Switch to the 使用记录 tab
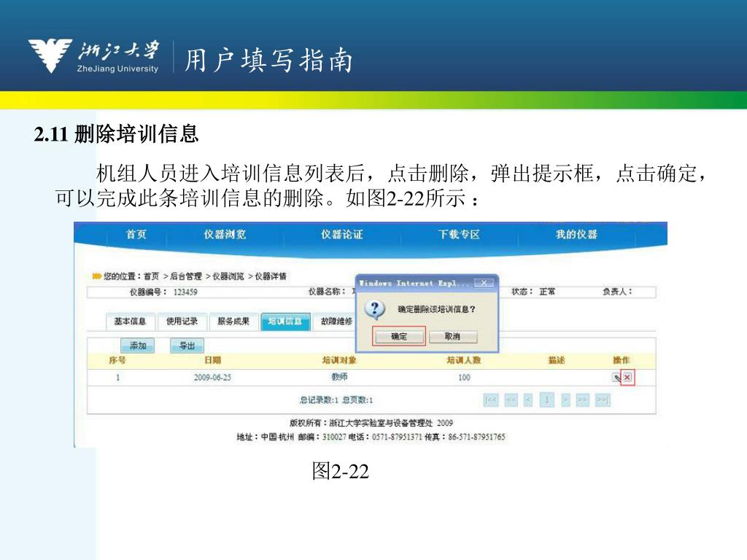 point(182,322)
